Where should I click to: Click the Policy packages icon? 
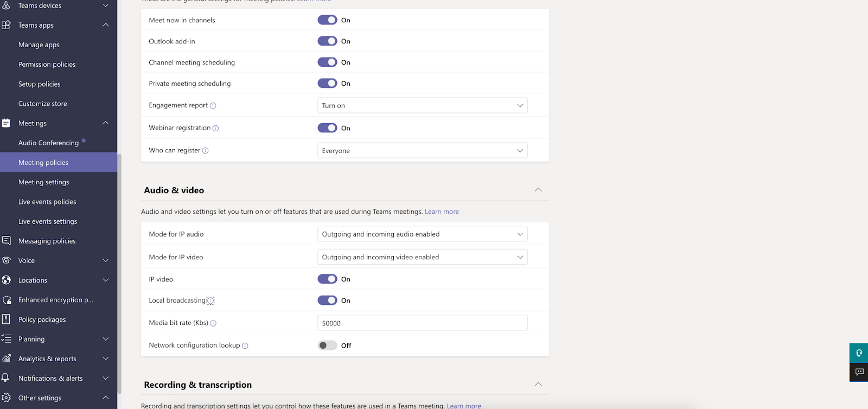pyautogui.click(x=6, y=319)
